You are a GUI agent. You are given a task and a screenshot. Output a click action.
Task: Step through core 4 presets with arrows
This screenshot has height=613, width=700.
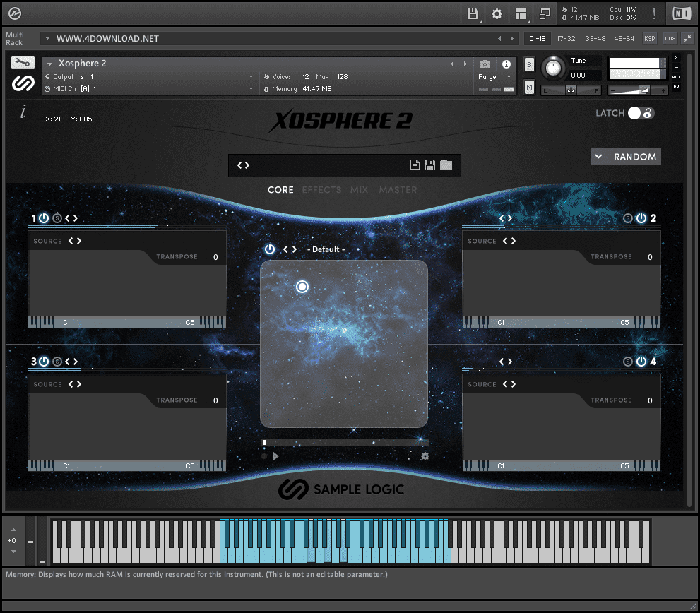[x=505, y=361]
